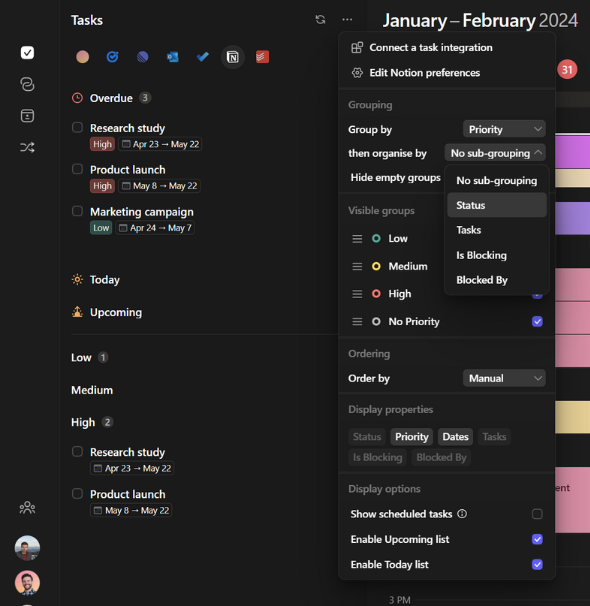Click drag handle for Medium group
The height and width of the screenshot is (606, 590).
[357, 266]
